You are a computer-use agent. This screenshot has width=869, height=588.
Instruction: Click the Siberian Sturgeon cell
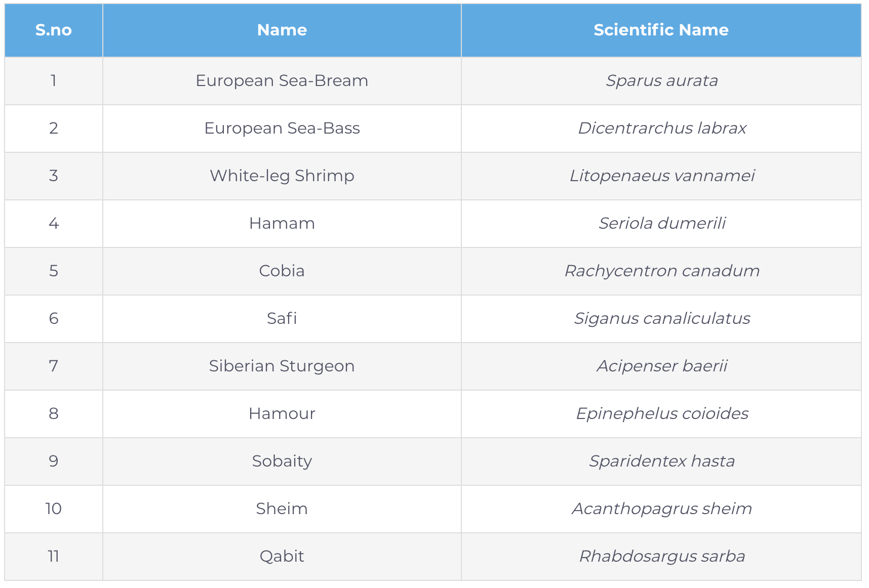282,366
